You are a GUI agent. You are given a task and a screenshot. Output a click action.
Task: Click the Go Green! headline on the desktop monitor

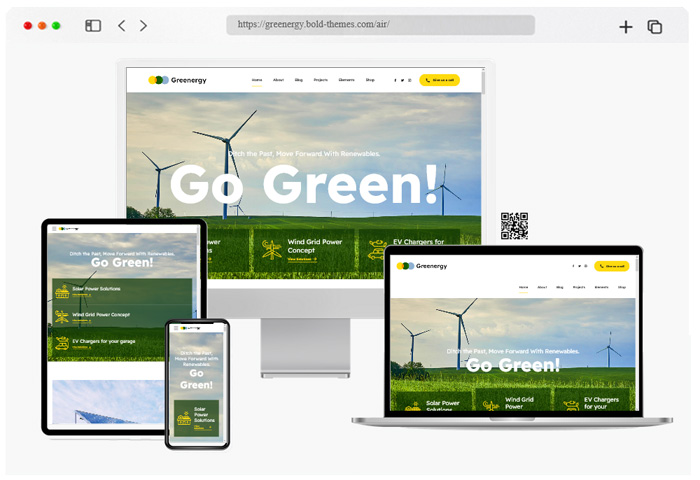pyautogui.click(x=304, y=184)
